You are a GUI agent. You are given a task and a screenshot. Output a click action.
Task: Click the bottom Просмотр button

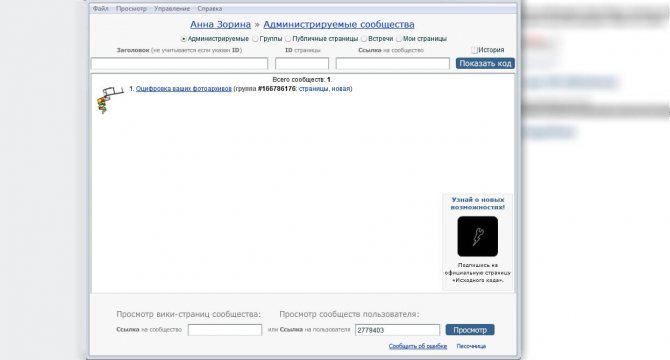click(x=470, y=330)
